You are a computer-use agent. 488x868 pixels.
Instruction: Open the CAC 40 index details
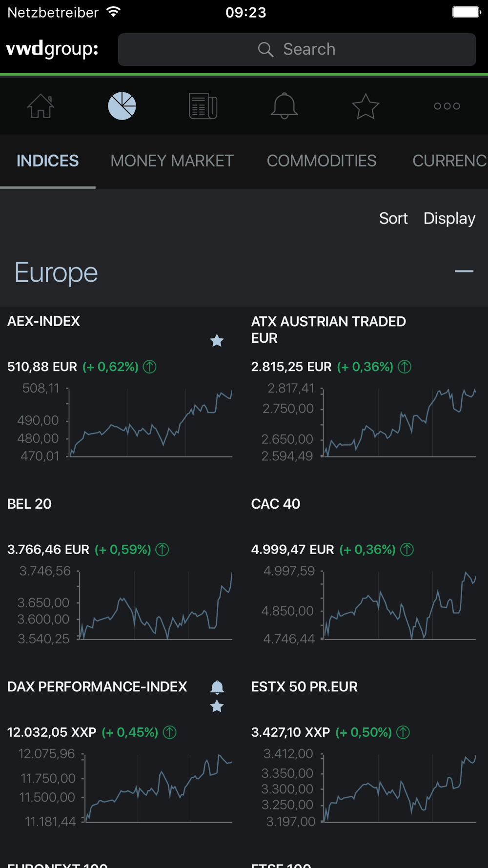pyautogui.click(x=276, y=504)
